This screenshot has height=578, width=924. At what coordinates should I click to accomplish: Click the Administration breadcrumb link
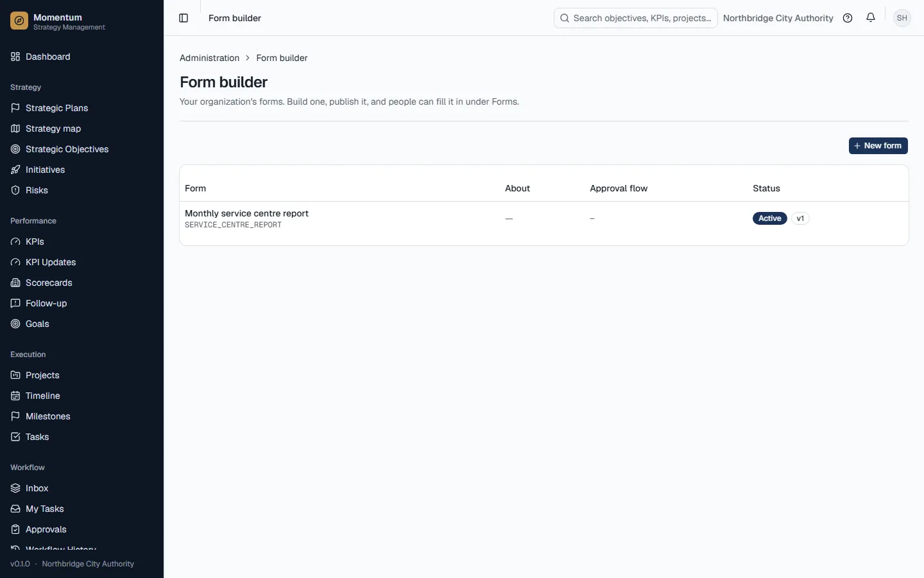(209, 58)
